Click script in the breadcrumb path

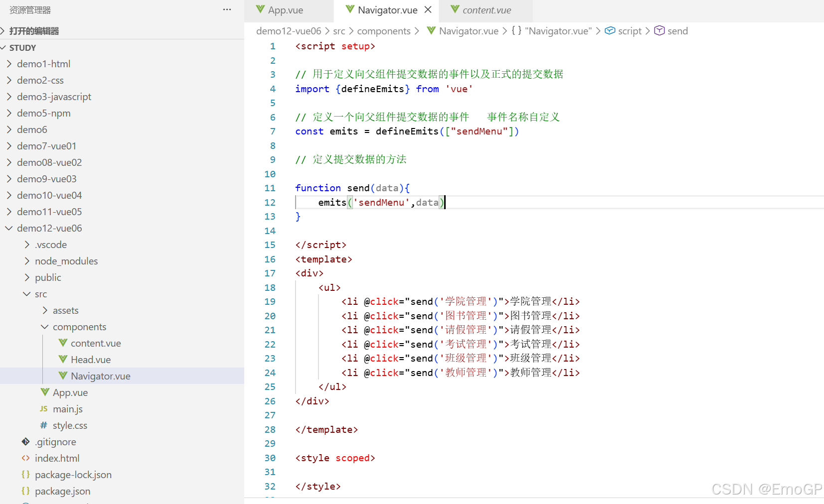(x=630, y=31)
